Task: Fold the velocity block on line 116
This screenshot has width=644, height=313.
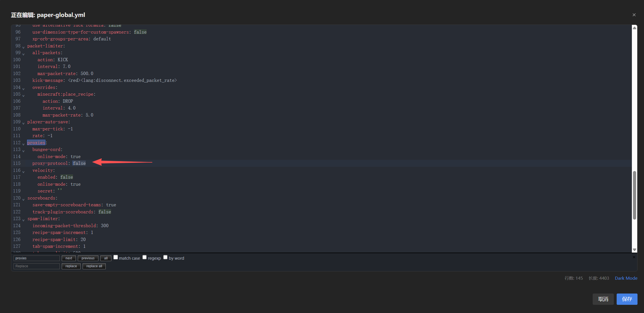Action: [x=23, y=171]
